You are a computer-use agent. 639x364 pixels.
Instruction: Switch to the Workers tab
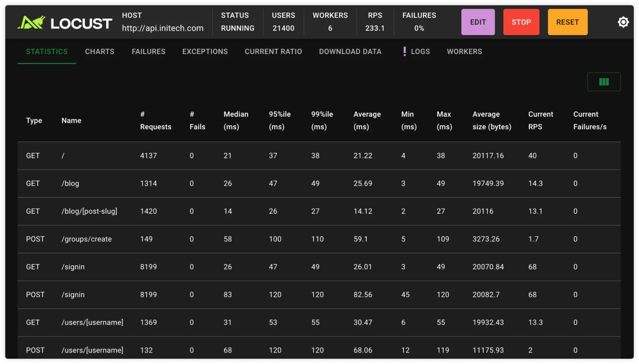click(x=464, y=52)
